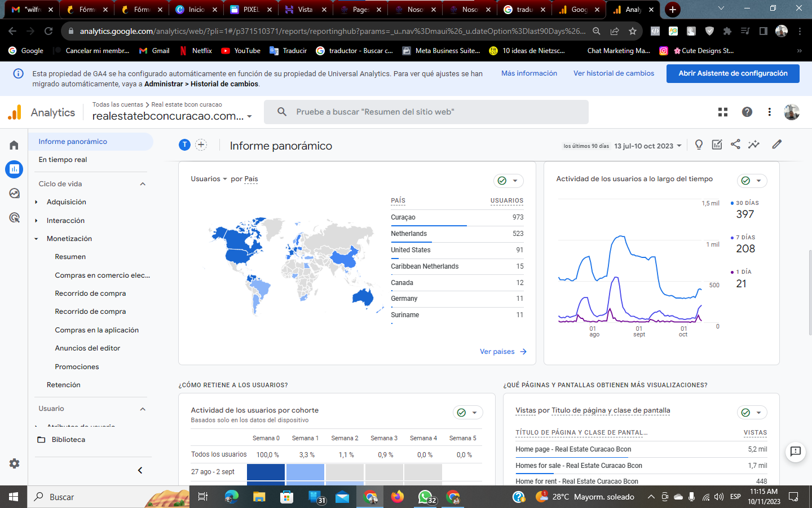
Task: Open the País dimension dropdown
Action: (x=250, y=179)
